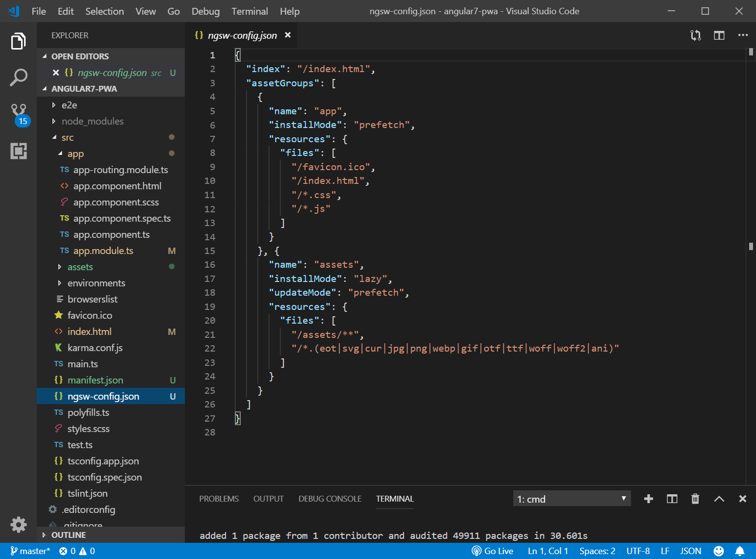This screenshot has width=756, height=559.
Task: Open the Extensions view icon
Action: pos(19,151)
